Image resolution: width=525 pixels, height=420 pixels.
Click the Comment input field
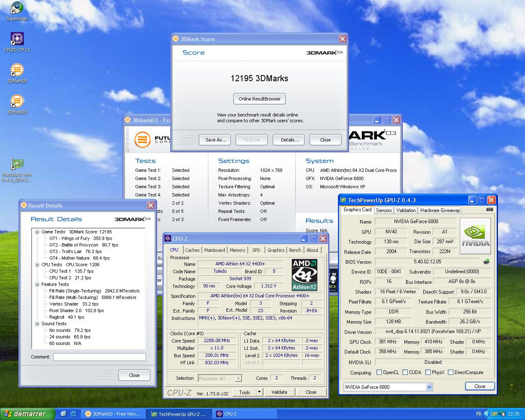[99, 357]
